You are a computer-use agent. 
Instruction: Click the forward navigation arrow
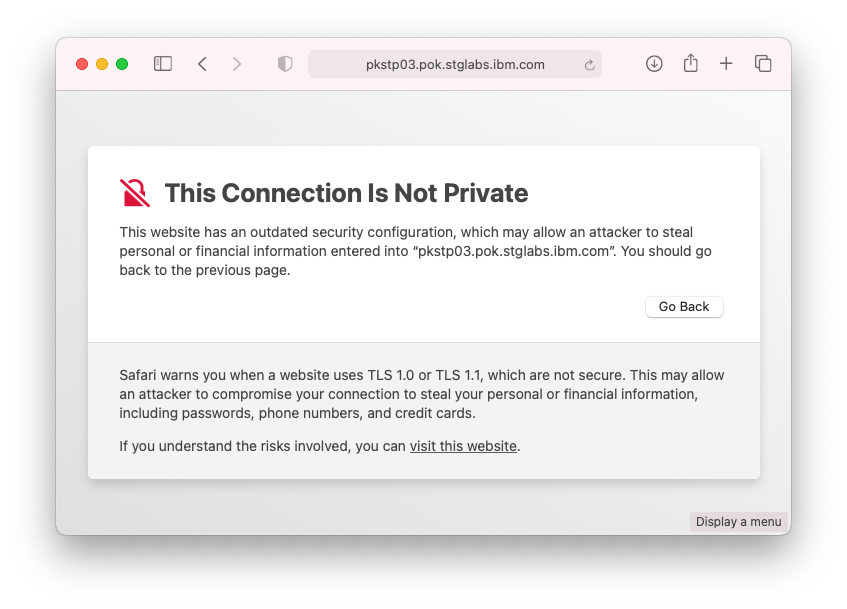[x=237, y=64]
